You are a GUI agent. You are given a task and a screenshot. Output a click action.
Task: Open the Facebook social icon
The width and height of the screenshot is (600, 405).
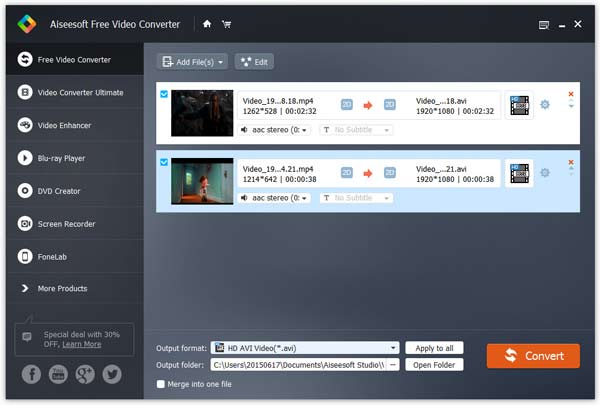(31, 374)
